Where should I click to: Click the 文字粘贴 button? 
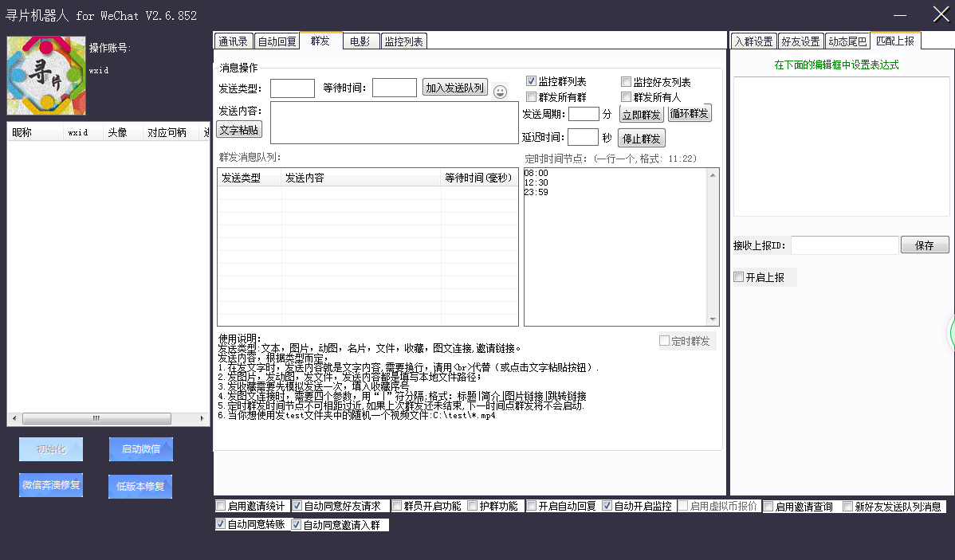pos(239,130)
